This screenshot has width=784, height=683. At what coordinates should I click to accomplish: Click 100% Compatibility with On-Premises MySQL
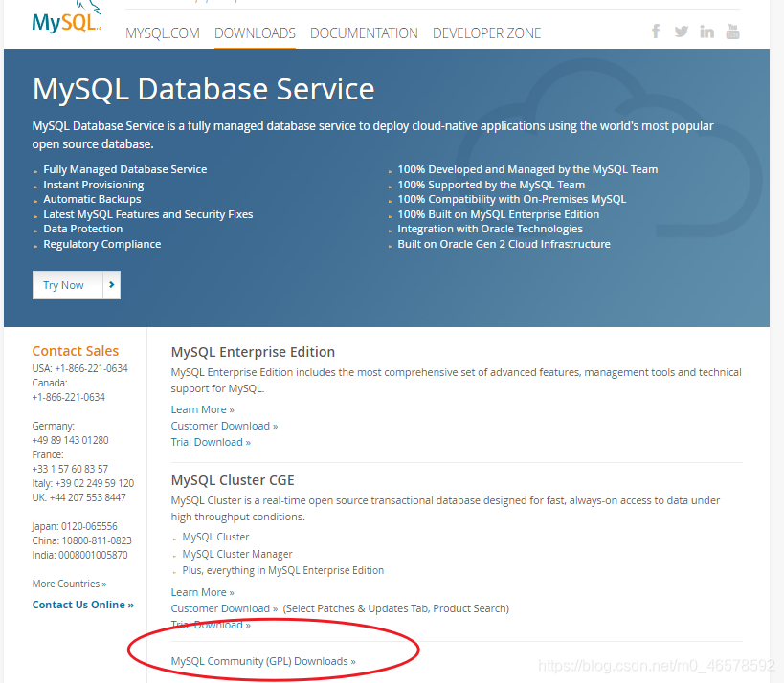tap(511, 199)
